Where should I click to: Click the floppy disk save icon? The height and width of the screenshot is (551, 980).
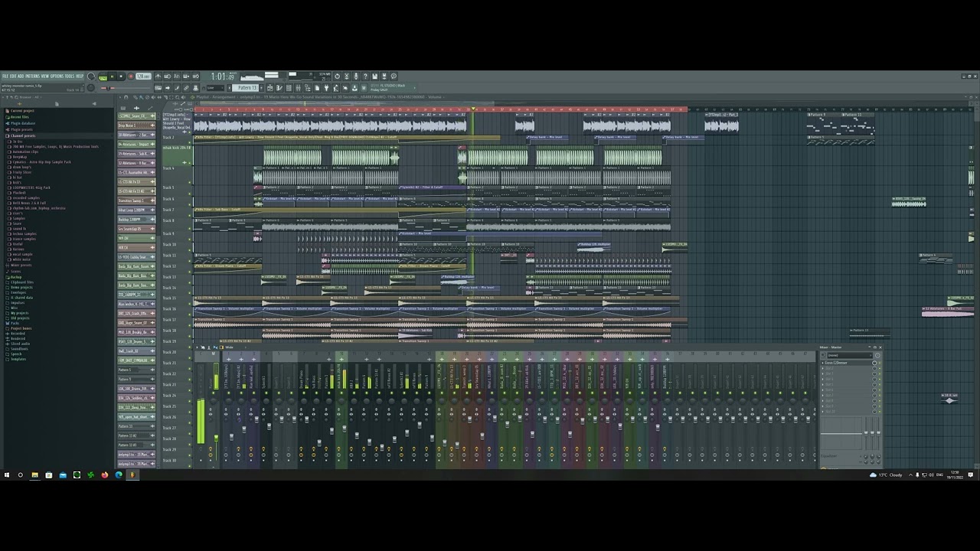374,77
